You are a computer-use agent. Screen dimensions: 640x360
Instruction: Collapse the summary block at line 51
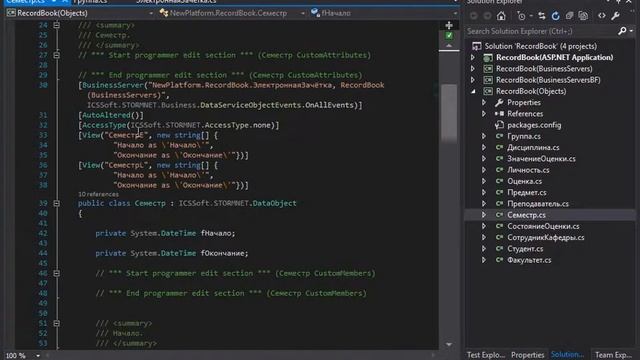tap(57, 324)
